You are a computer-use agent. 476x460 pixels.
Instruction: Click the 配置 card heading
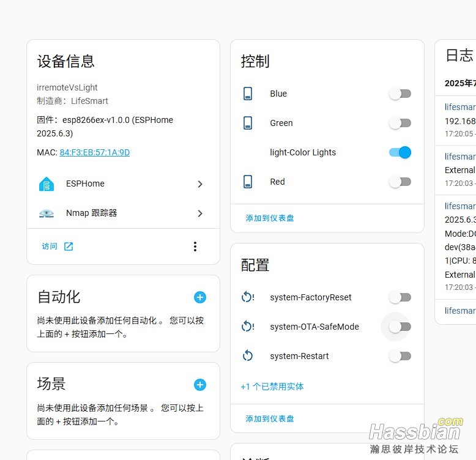(x=255, y=265)
